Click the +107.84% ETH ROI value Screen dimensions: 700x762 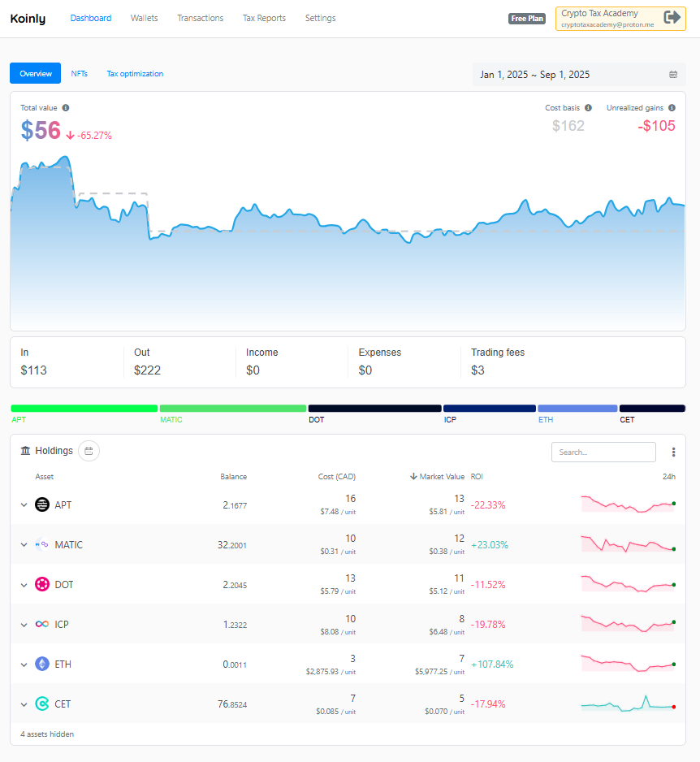[x=492, y=665]
